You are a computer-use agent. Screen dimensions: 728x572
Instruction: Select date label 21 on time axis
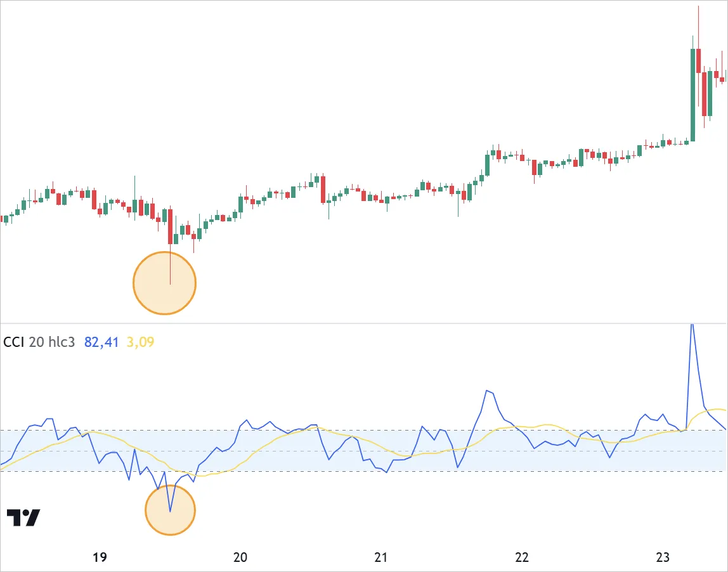pos(381,558)
